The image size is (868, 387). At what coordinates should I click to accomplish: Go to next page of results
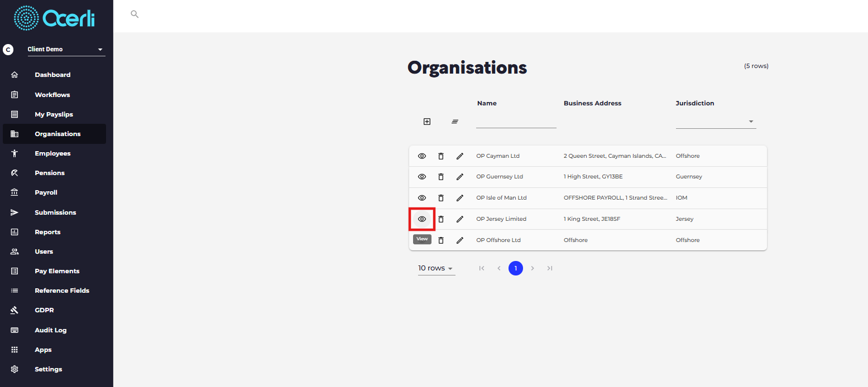click(x=533, y=268)
